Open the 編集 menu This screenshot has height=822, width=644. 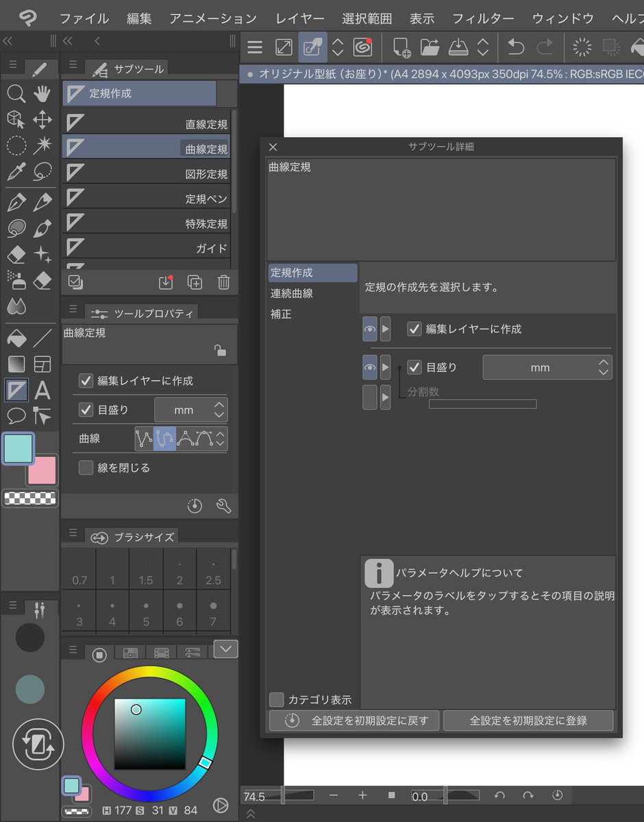point(139,18)
